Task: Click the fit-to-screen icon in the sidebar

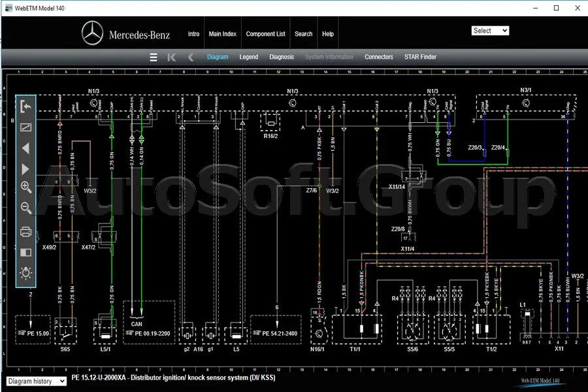Action: click(x=25, y=127)
